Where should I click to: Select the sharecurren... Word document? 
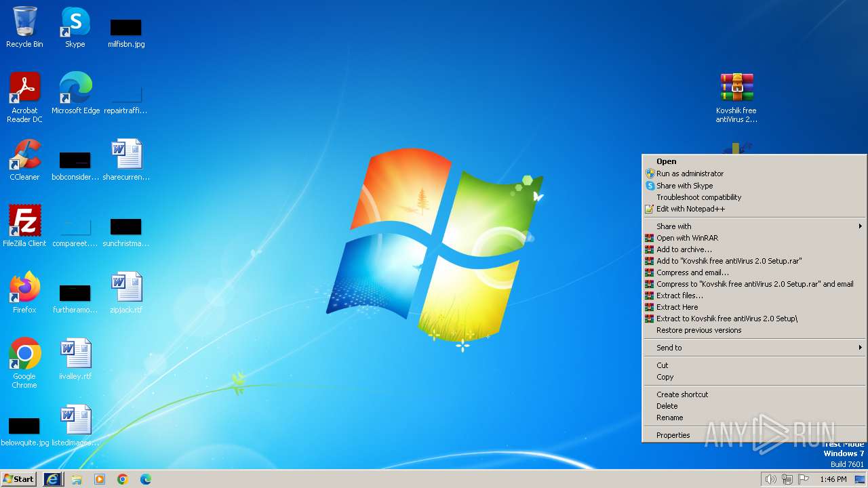[x=126, y=159]
